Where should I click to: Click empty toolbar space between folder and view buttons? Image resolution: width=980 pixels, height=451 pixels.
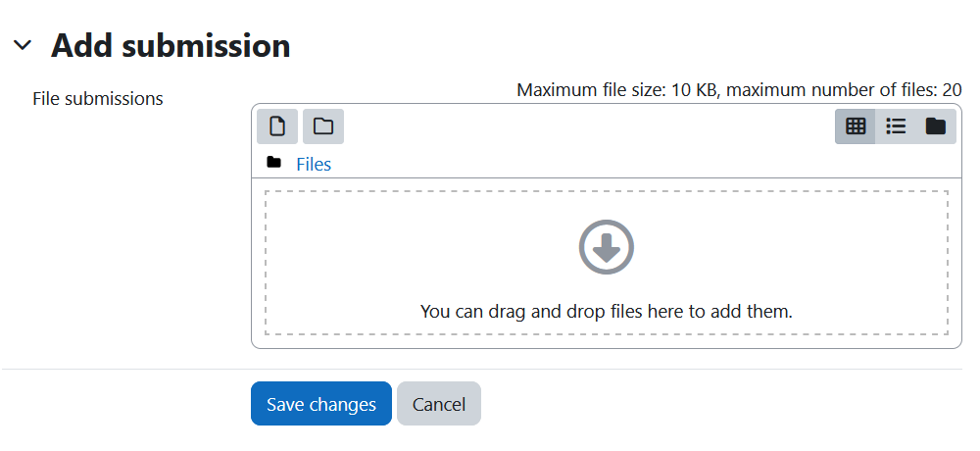tap(587, 126)
